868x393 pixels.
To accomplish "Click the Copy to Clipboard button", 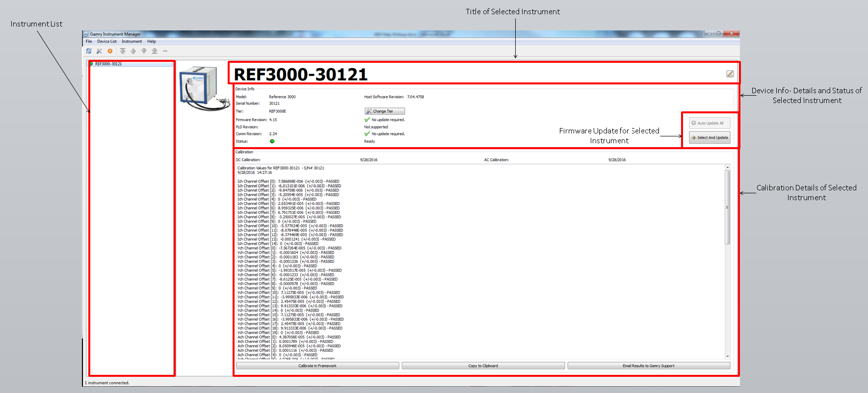I will [483, 366].
